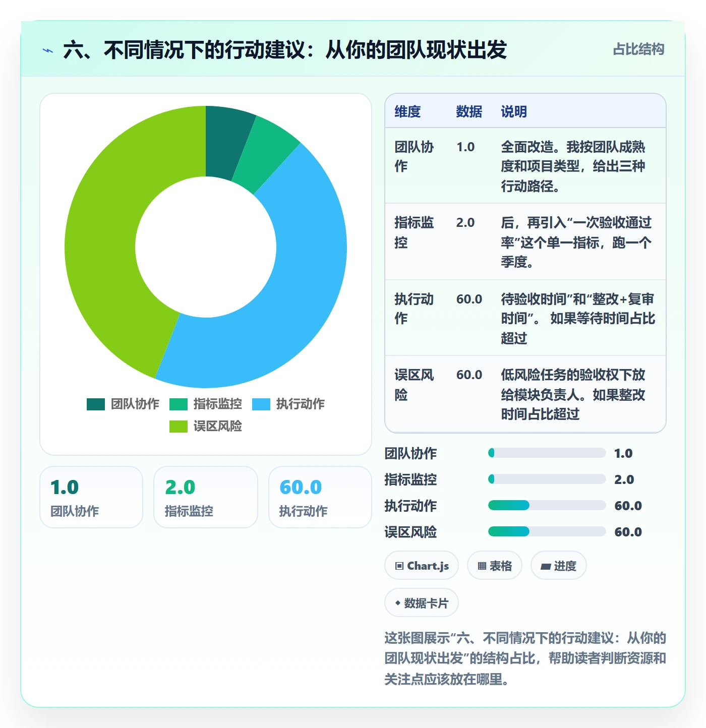Click the 指标监控 progress bar
This screenshot has height=728, width=706.
(x=547, y=479)
